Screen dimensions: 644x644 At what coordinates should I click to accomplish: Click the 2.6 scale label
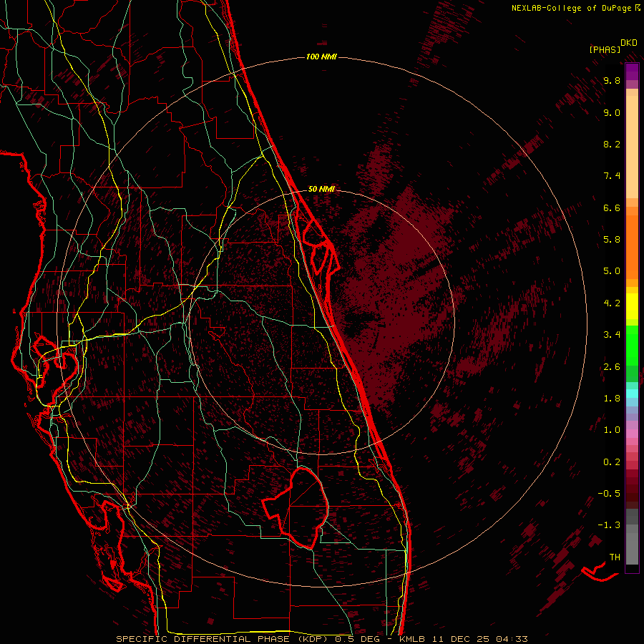coord(612,367)
